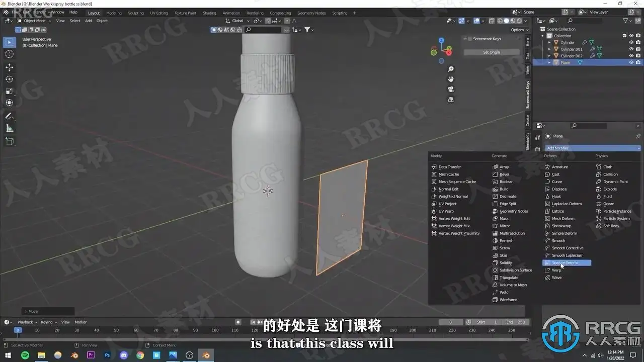
Task: Choose the Subdivision Surface modifier
Action: tap(512, 270)
